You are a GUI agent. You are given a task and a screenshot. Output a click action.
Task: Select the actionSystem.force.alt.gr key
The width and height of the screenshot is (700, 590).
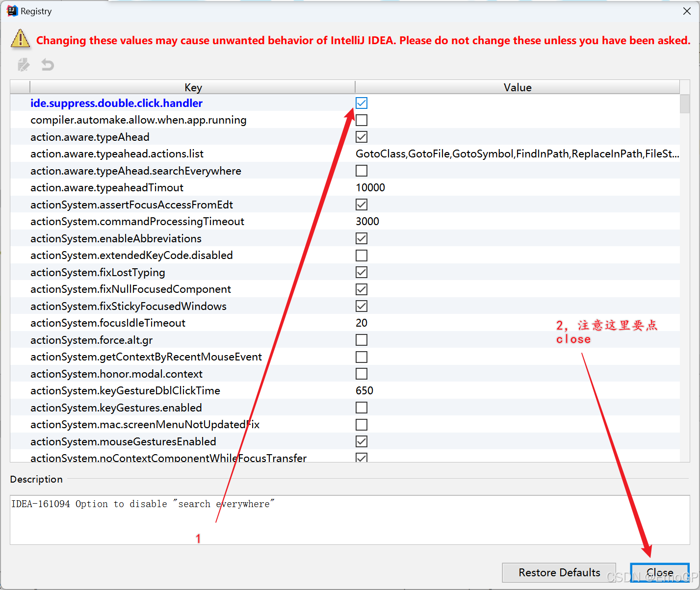point(92,340)
